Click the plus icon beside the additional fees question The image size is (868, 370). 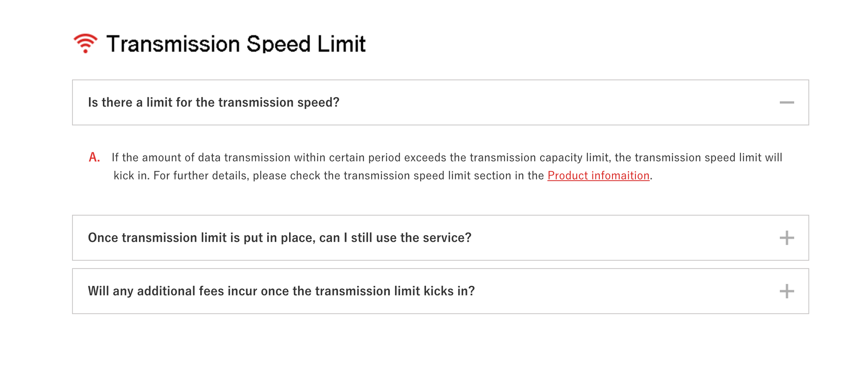coord(786,291)
